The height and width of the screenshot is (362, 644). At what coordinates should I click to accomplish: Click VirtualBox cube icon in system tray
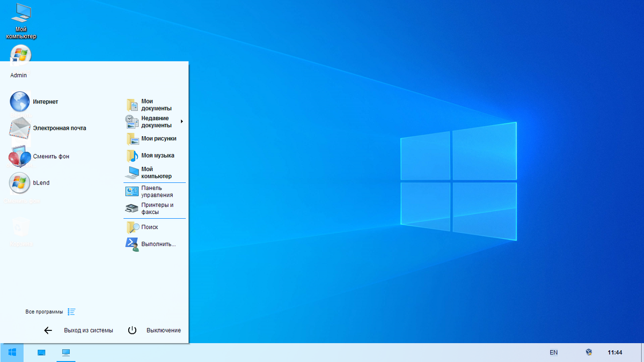[x=589, y=352]
